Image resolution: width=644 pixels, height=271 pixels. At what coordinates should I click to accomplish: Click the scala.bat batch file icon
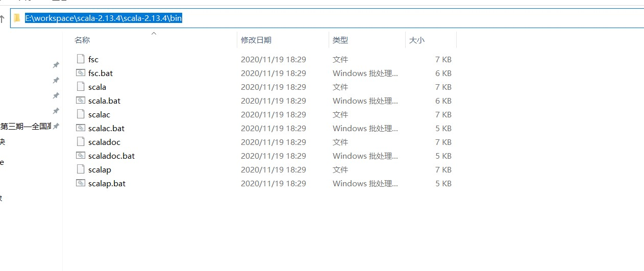80,101
